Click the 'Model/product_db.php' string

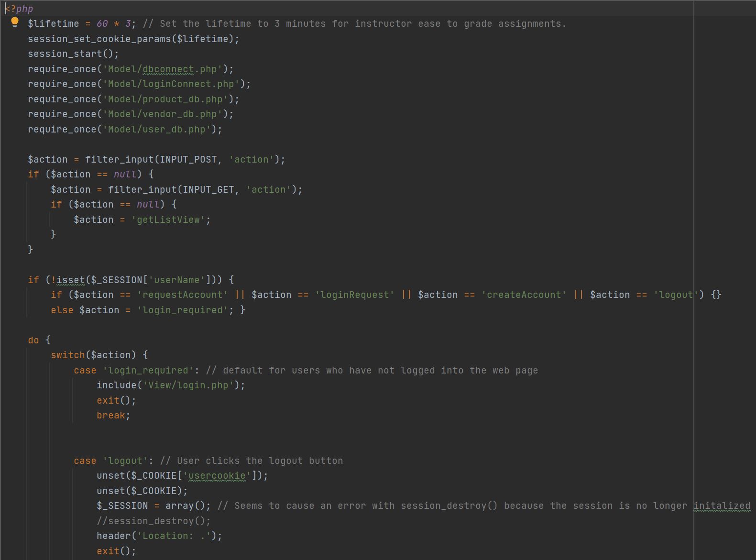165,99
